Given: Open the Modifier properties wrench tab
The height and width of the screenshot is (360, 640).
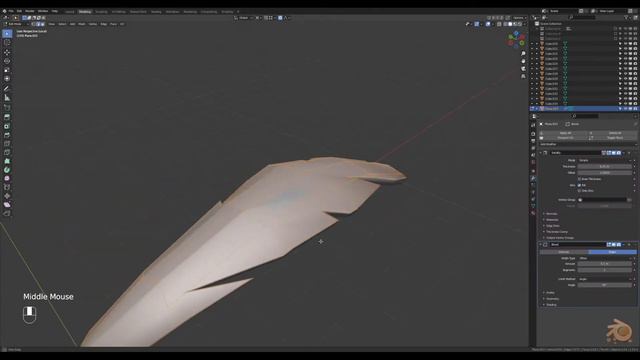Looking at the screenshot, I should click(533, 178).
